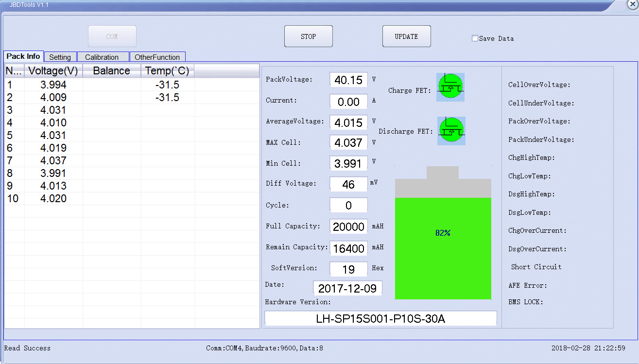Click the -31.5 temperature in row 1
Image resolution: width=639 pixels, height=364 pixels.
167,85
